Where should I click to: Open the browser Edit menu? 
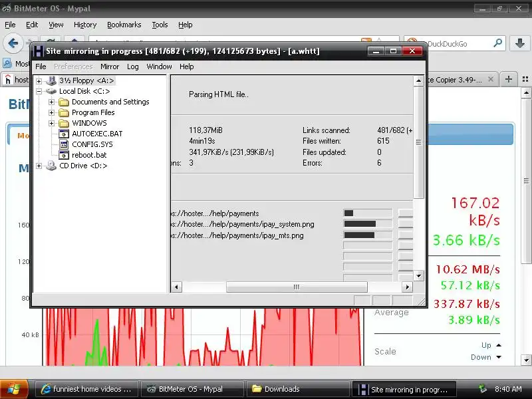click(32, 25)
